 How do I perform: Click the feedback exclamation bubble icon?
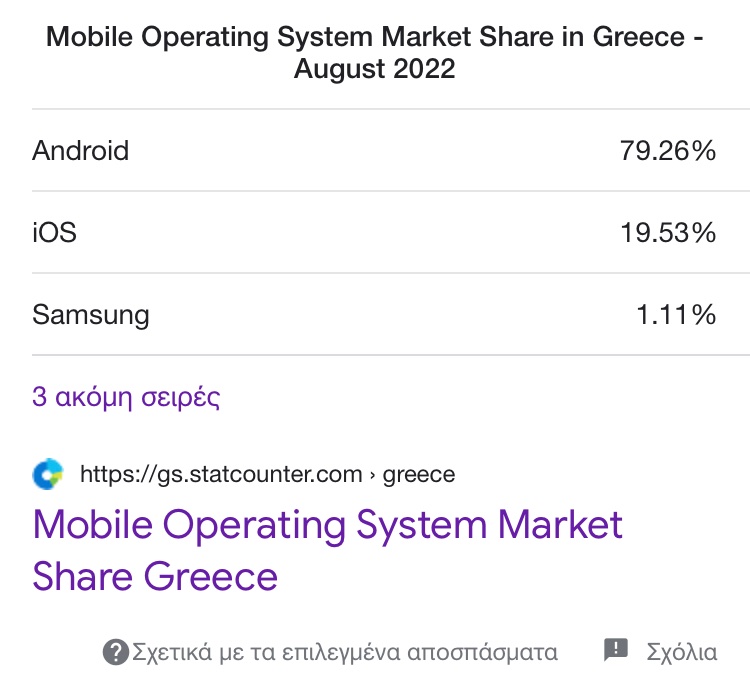[616, 650]
